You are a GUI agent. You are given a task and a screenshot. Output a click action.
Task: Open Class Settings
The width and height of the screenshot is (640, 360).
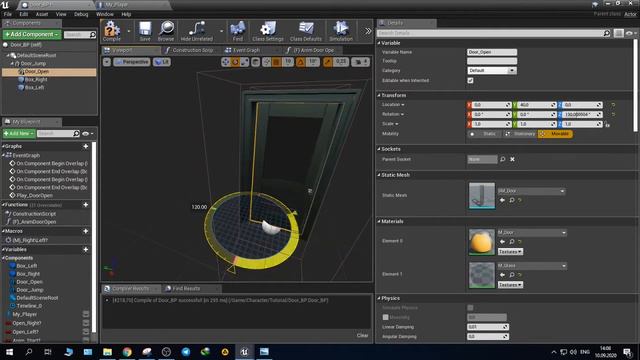(268, 31)
